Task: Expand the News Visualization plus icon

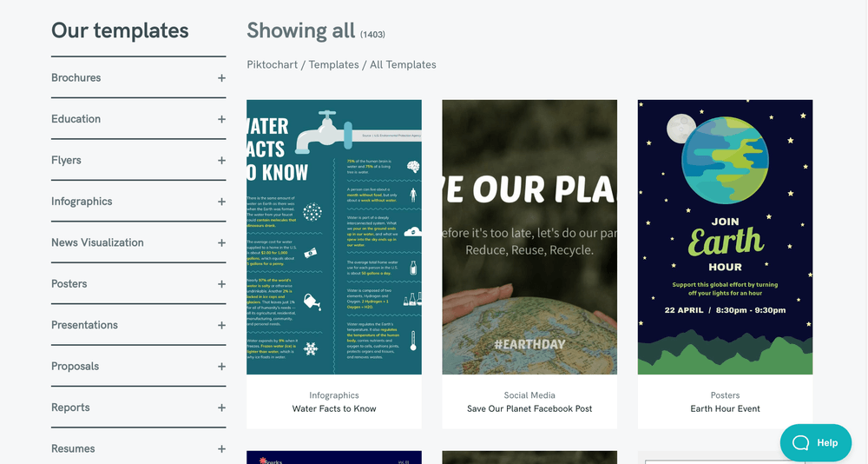Action: tap(221, 242)
